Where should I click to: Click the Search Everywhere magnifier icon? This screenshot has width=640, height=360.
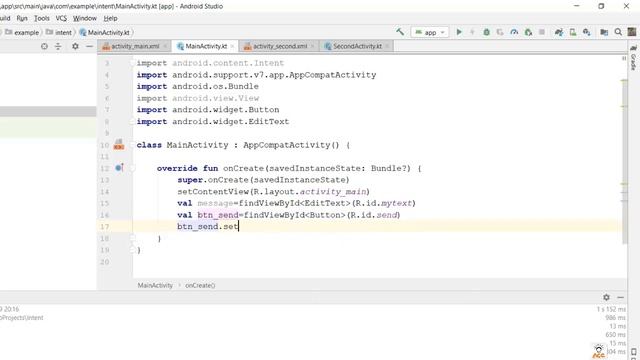[x=618, y=32]
